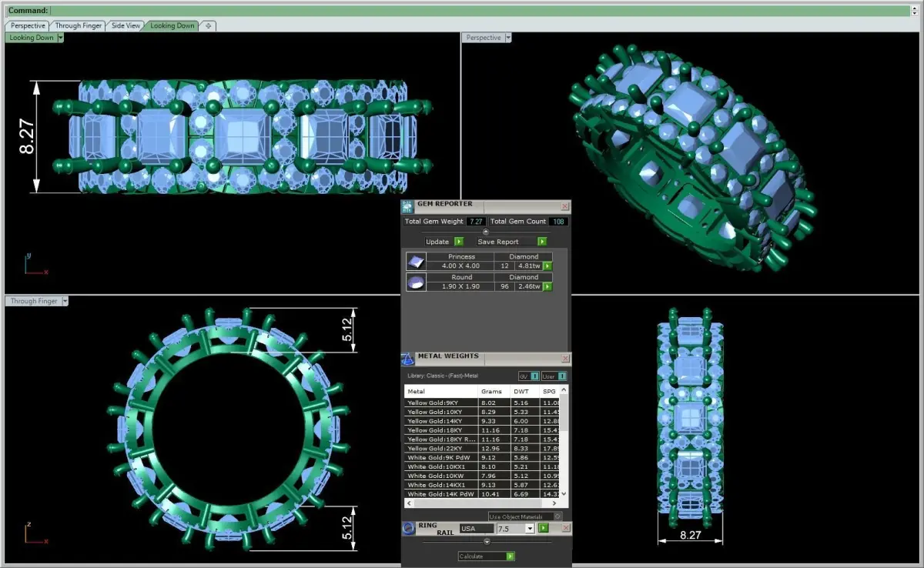
Task: Click the Grams column header
Action: (494, 391)
